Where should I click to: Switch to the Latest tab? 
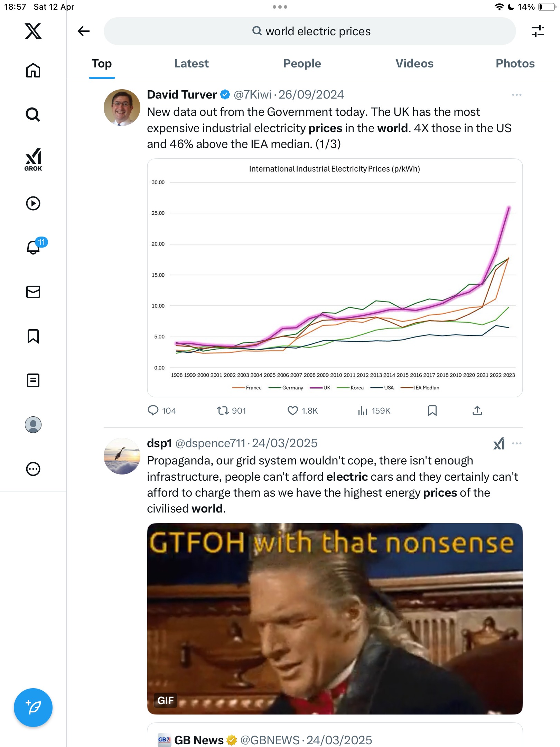pos(192,64)
